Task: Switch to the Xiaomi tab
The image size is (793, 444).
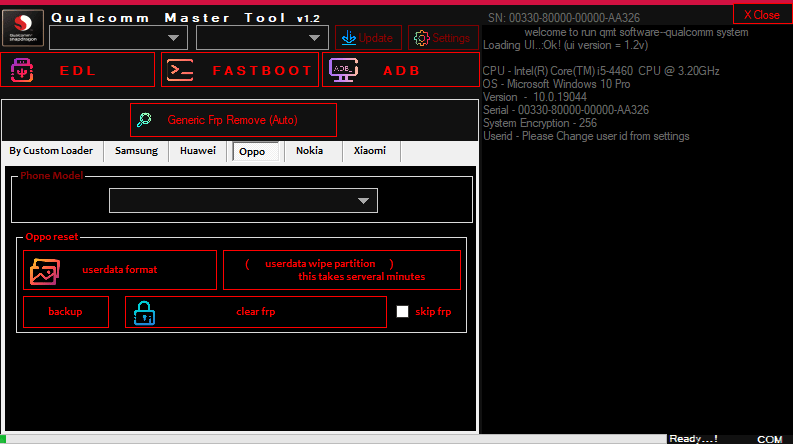Action: (x=370, y=151)
